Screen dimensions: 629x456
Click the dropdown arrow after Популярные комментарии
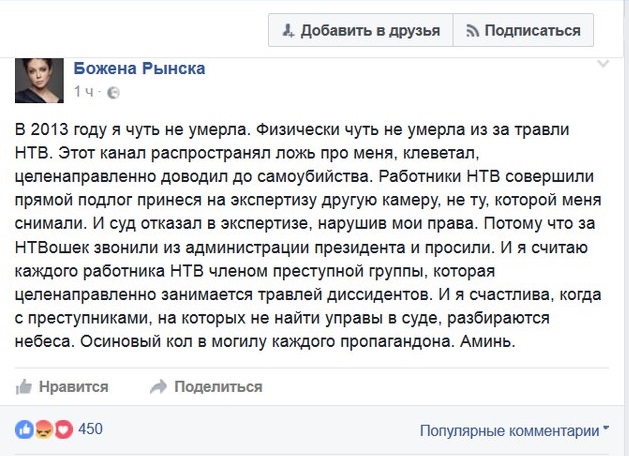point(606,428)
